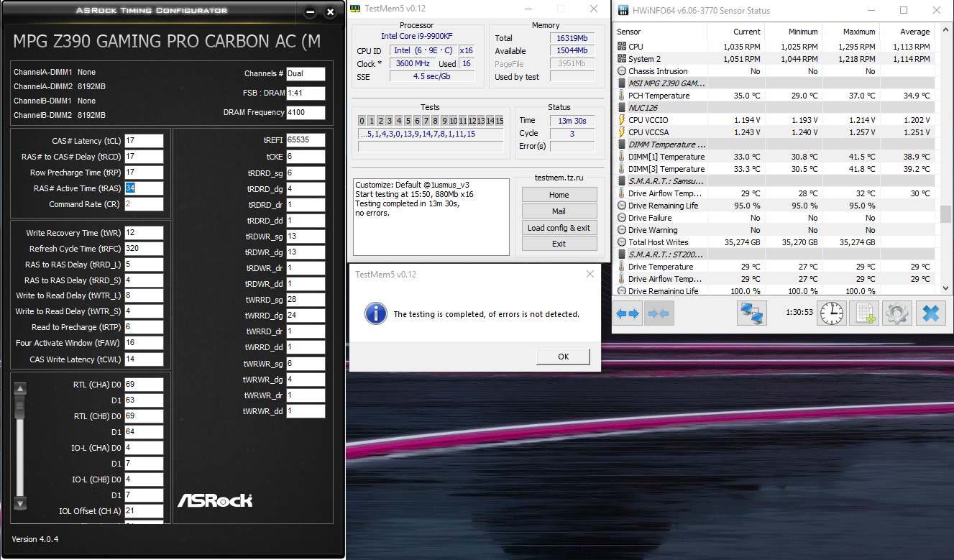954x560 pixels.
Task: Click the Intel Core i9-9900KF processor name
Action: [x=417, y=36]
